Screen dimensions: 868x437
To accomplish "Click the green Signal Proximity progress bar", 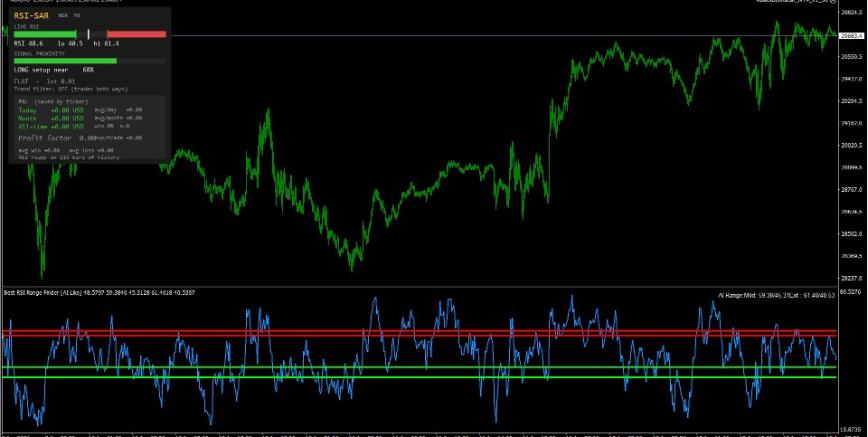I will tap(65, 61).
